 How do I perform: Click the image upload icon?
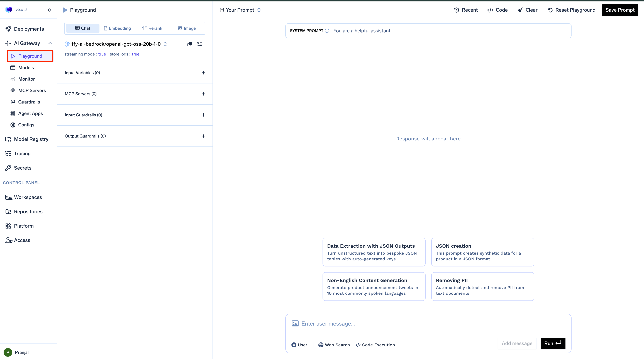[x=295, y=323]
